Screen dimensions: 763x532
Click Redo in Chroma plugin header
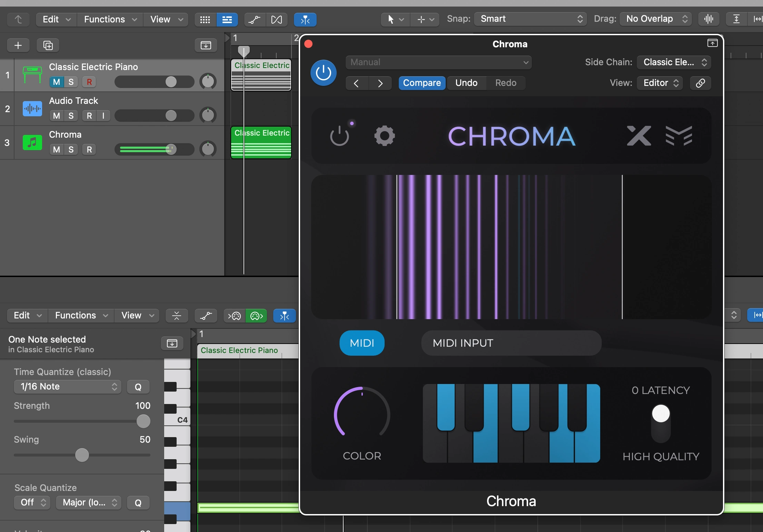point(506,83)
